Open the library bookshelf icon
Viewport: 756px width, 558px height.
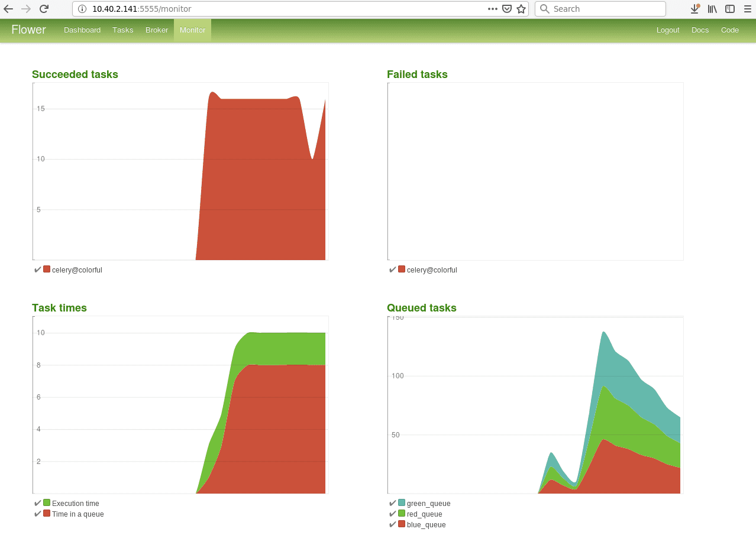(712, 9)
